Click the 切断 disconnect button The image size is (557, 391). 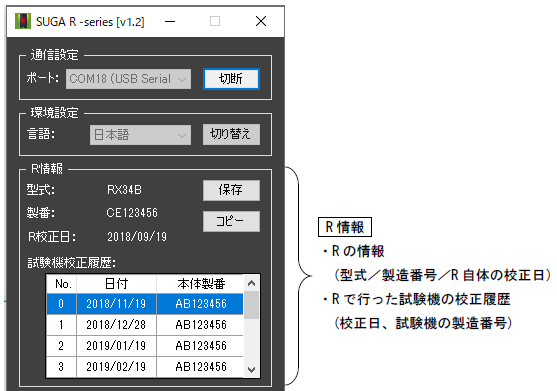click(x=231, y=79)
